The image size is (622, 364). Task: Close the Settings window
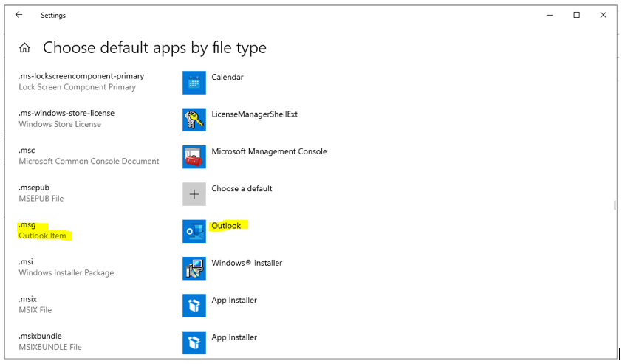(x=604, y=15)
